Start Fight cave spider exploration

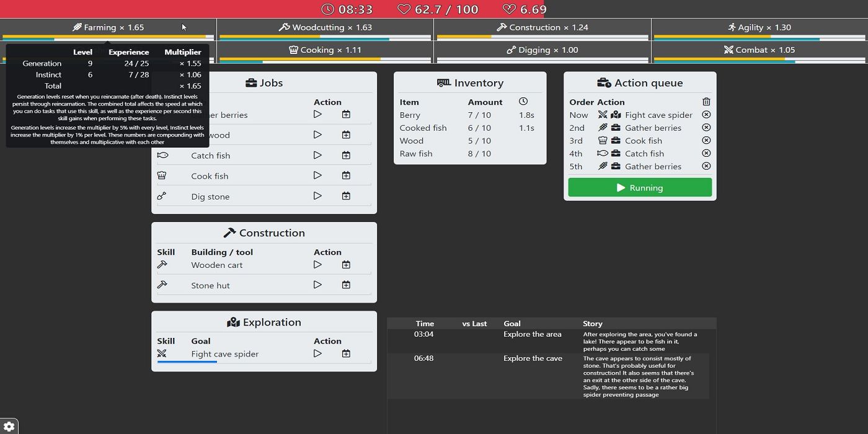coord(317,353)
